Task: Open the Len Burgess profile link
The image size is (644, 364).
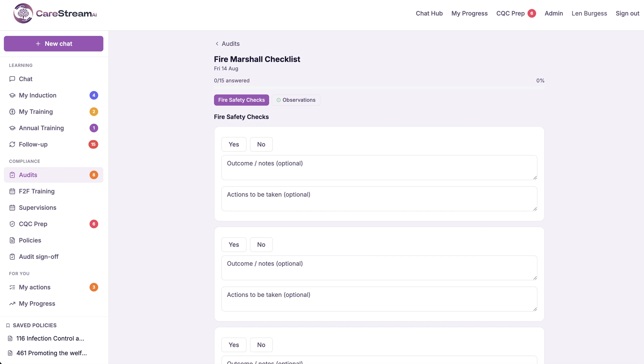Action: [x=589, y=13]
